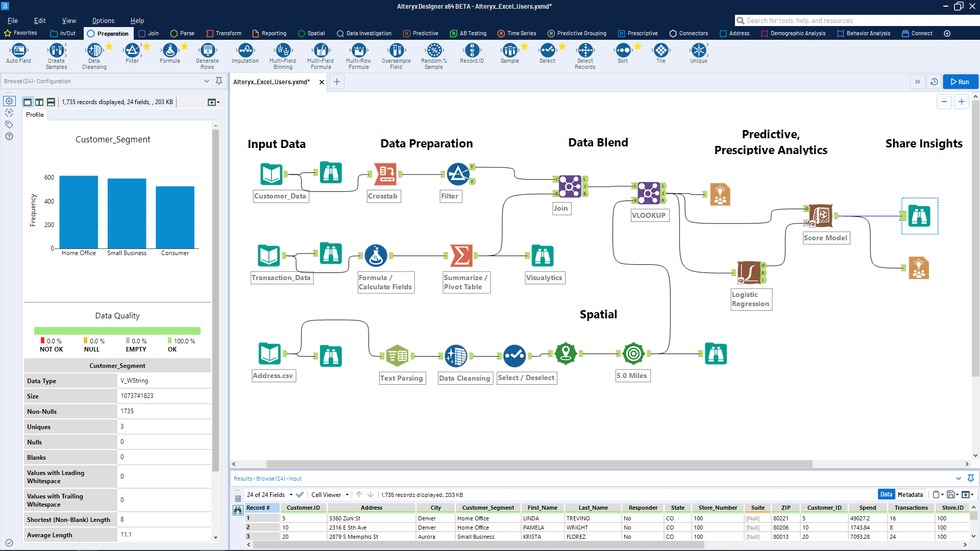Click the Random % Sample tool
This screenshot has width=980, height=551.
434,51
